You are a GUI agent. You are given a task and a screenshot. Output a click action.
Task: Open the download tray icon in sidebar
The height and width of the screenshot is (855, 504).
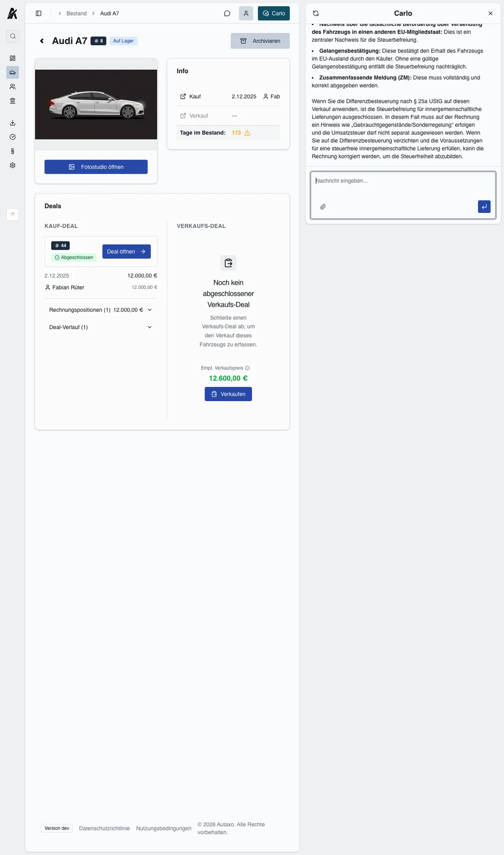(x=13, y=123)
